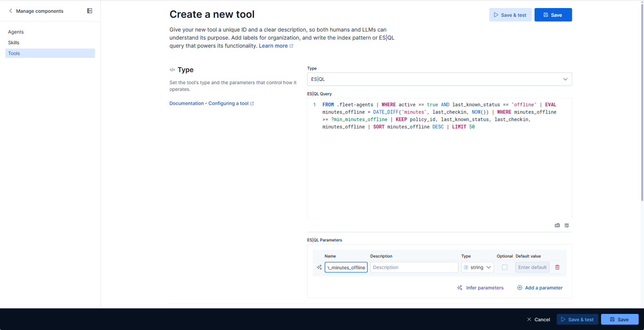Click Infer parameters
Viewport: 644px width, 330px height.
[x=480, y=288]
